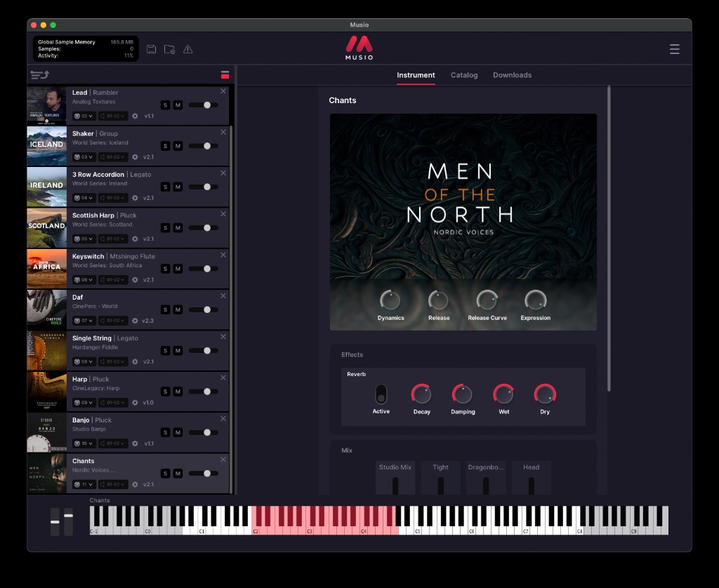Solo the 3 Row Accordion instrument
Image resolution: width=719 pixels, height=588 pixels.
[166, 187]
